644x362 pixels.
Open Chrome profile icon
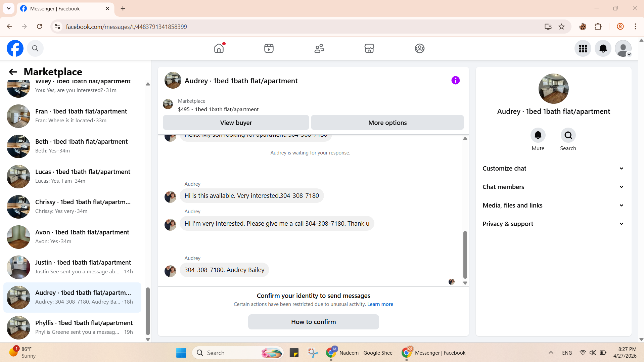coord(620,27)
